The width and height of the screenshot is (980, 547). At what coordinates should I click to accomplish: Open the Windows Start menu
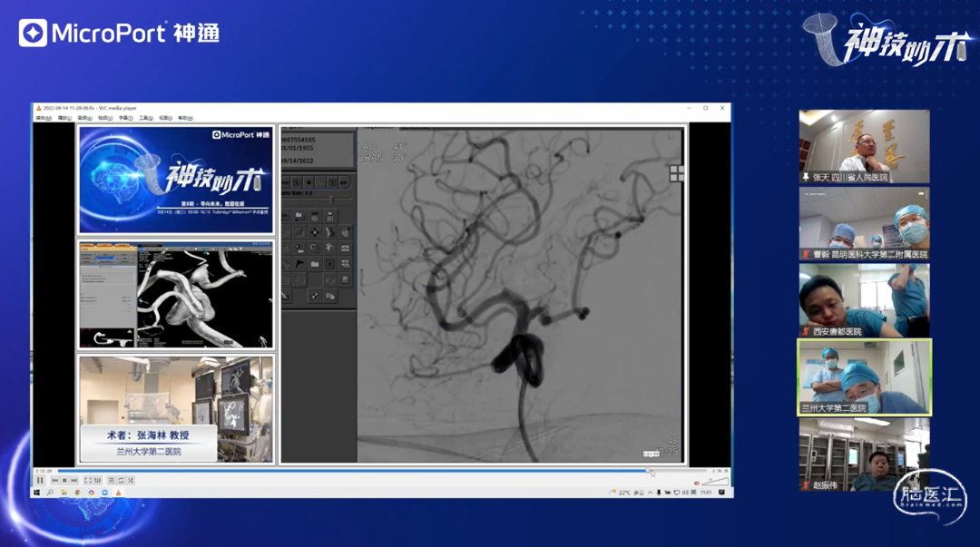click(37, 493)
